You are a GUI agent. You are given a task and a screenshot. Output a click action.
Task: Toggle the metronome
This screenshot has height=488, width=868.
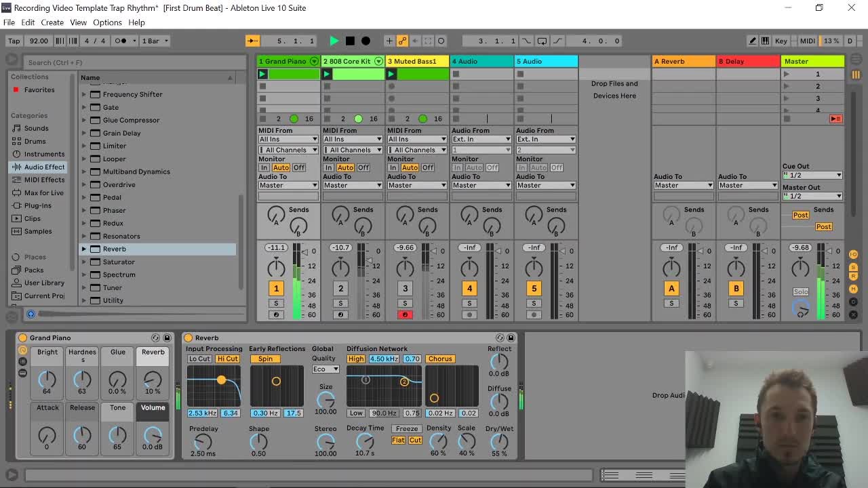click(x=120, y=41)
